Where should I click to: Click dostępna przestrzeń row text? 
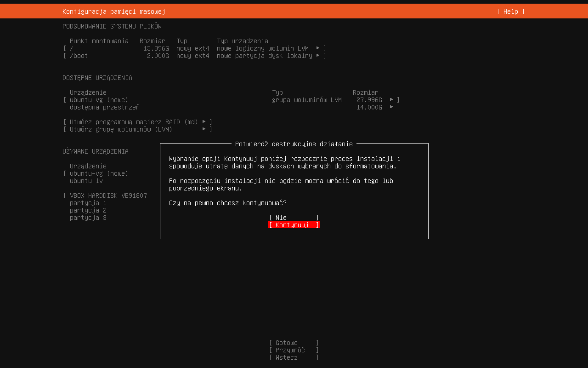click(x=105, y=107)
